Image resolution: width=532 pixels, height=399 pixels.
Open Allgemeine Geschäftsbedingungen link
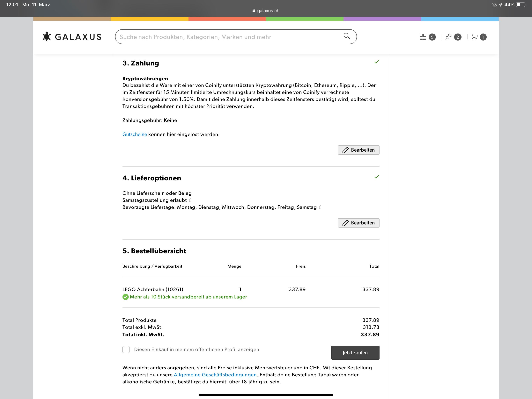[215, 375]
